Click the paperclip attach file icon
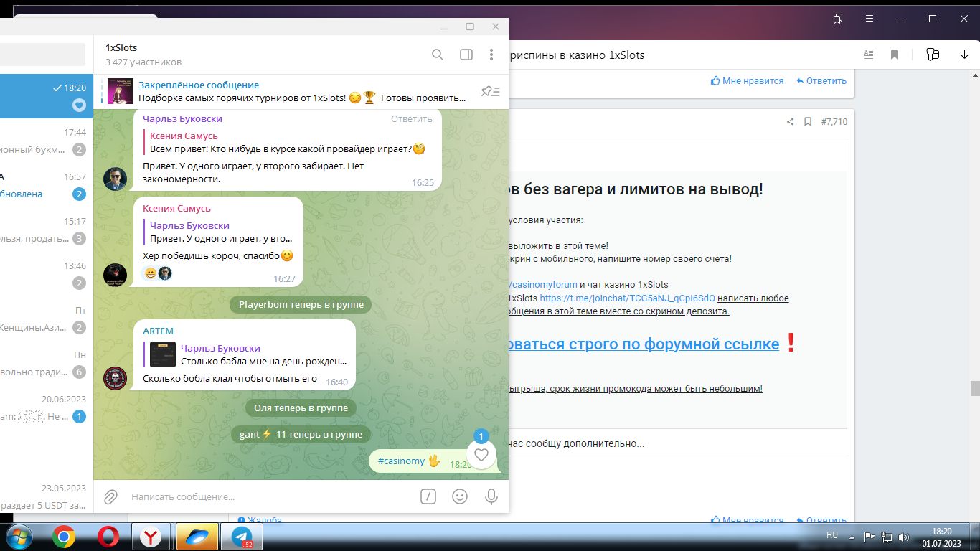980x551 pixels. pos(110,496)
